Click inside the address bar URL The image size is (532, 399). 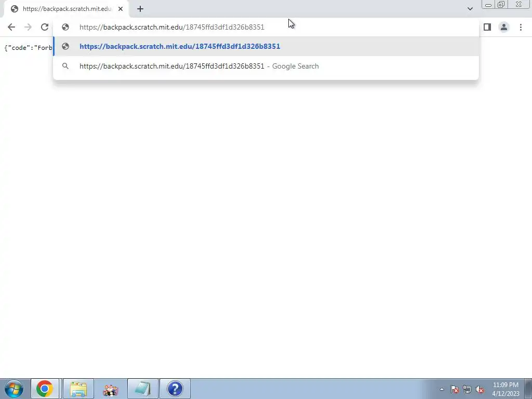(x=171, y=27)
